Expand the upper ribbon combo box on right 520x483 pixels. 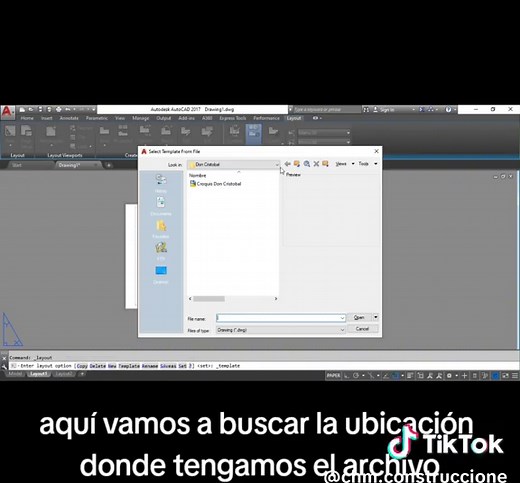coord(348,133)
